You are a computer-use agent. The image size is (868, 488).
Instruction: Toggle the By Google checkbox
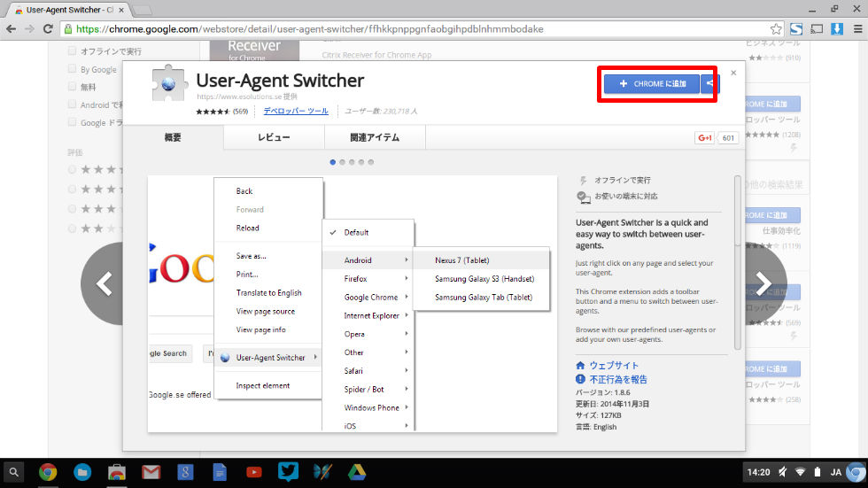pos(72,68)
